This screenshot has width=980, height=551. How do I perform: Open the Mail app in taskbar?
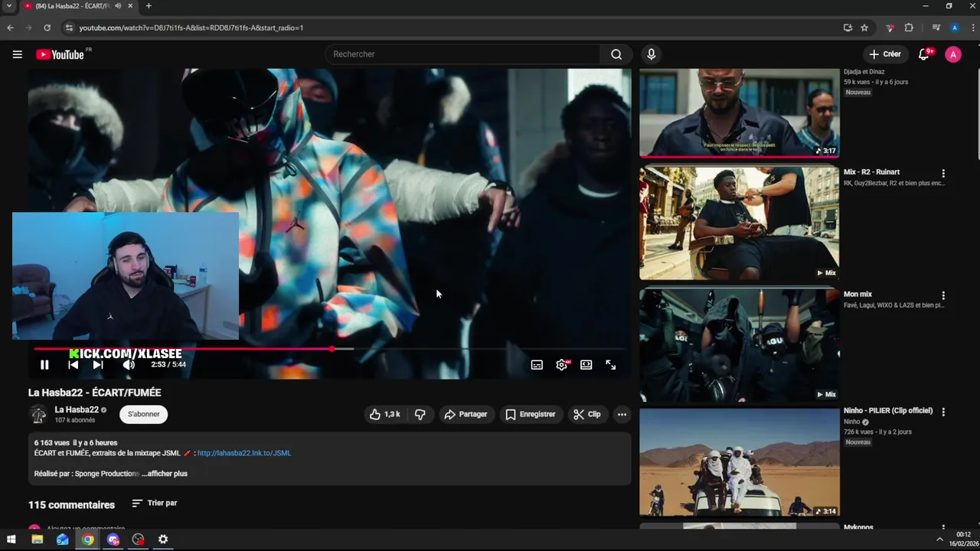(x=62, y=540)
